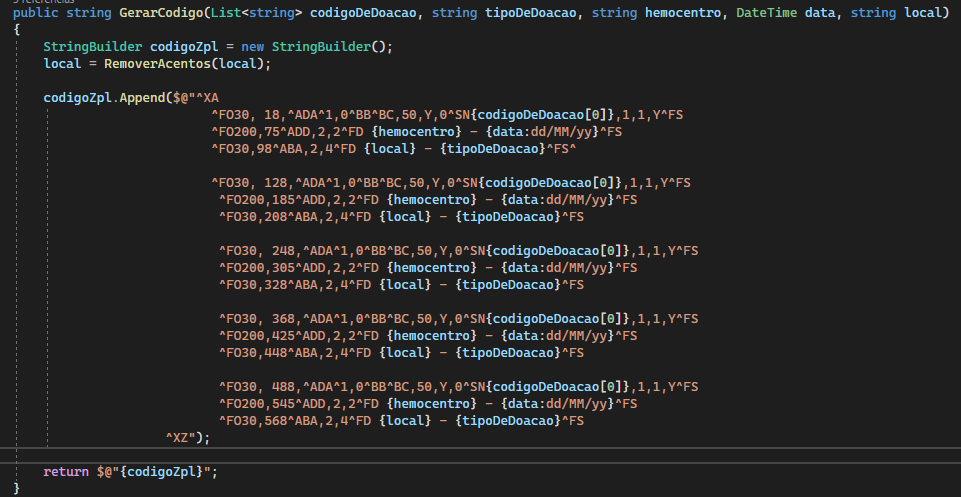
Task: Click the 'new' keyword before StringBuilder()
Action: (253, 47)
